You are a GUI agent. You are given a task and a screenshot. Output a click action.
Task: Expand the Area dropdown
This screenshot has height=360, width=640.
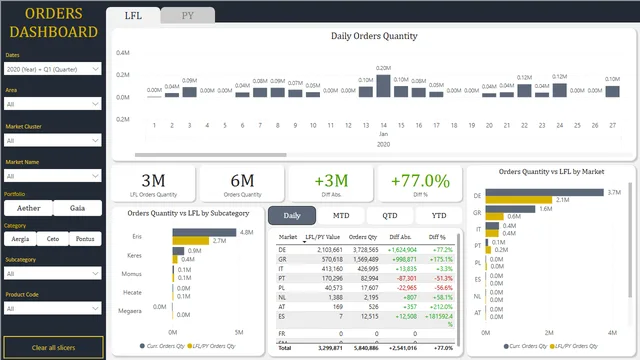[x=53, y=104]
